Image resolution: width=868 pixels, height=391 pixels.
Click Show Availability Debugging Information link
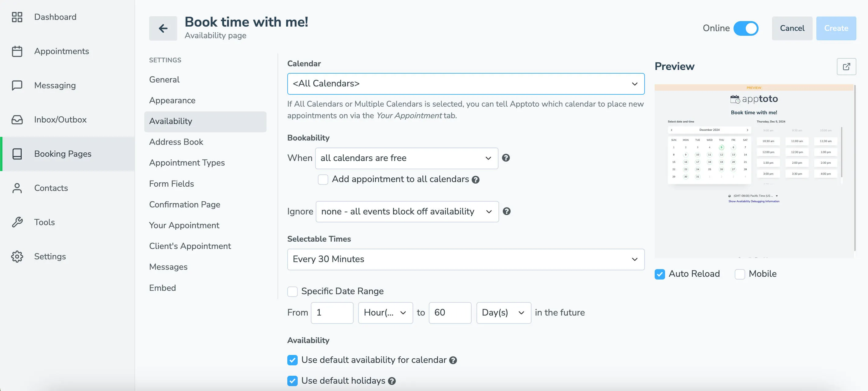[754, 201]
